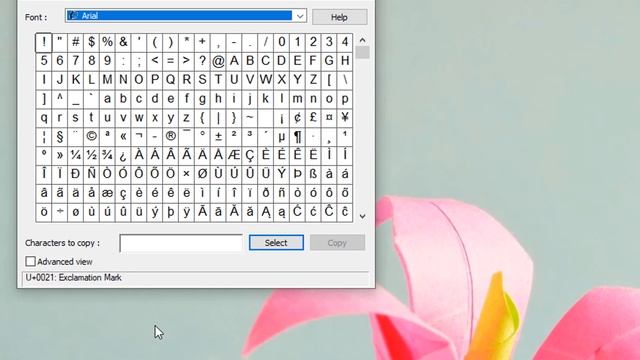The height and width of the screenshot is (360, 640).
Task: Focus the Characters to copy field
Action: [x=181, y=243]
